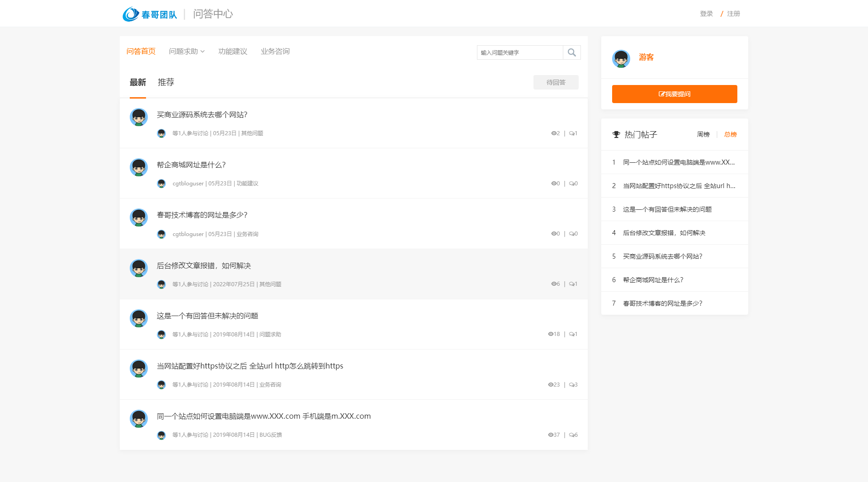Open post 买商业源码系统去哪个网站? in main list
868x482 pixels.
click(202, 115)
